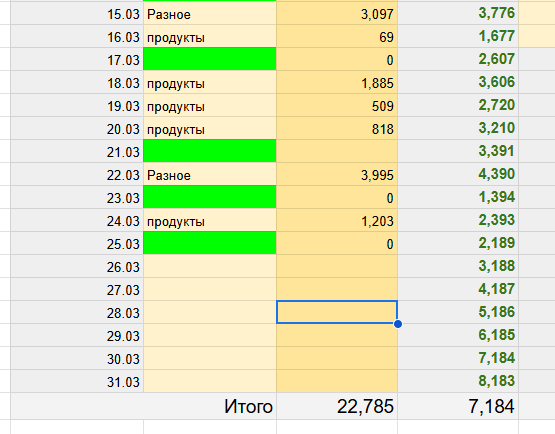Screen dimensions: 555x434
Task: Select the green value 3,210
Action: click(x=458, y=129)
